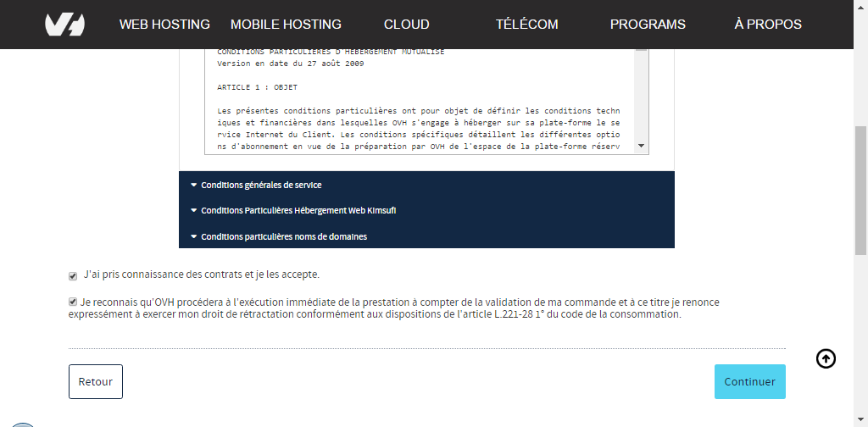Tick 'J'ai pris connaissance des contrats' checkbox
This screenshot has height=427, width=868.
coord(73,275)
